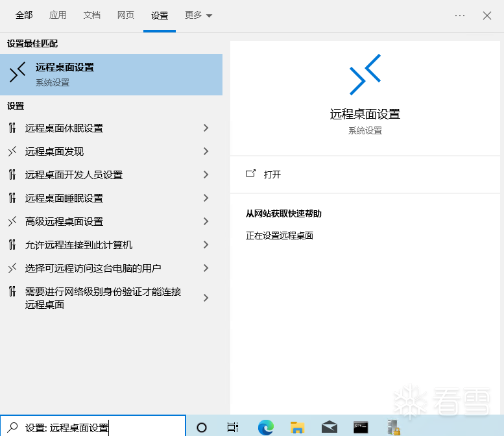
Task: Open Task View on taskbar
Action: [x=232, y=428]
